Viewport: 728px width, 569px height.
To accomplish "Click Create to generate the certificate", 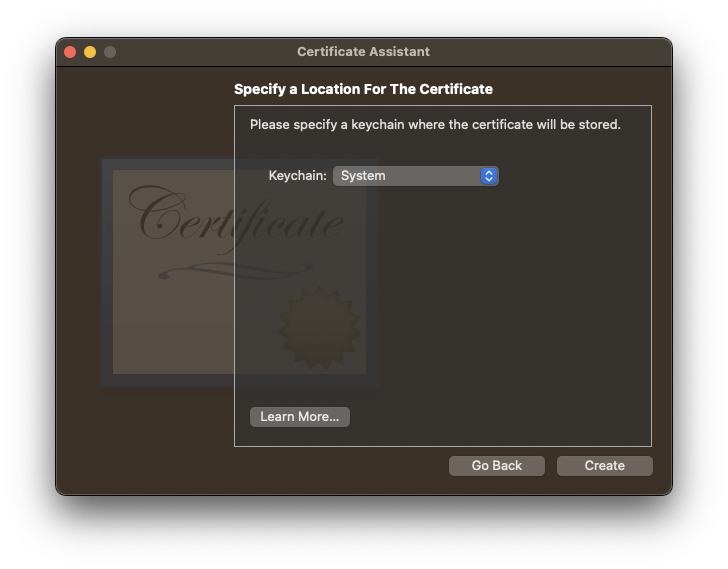I will [x=604, y=466].
